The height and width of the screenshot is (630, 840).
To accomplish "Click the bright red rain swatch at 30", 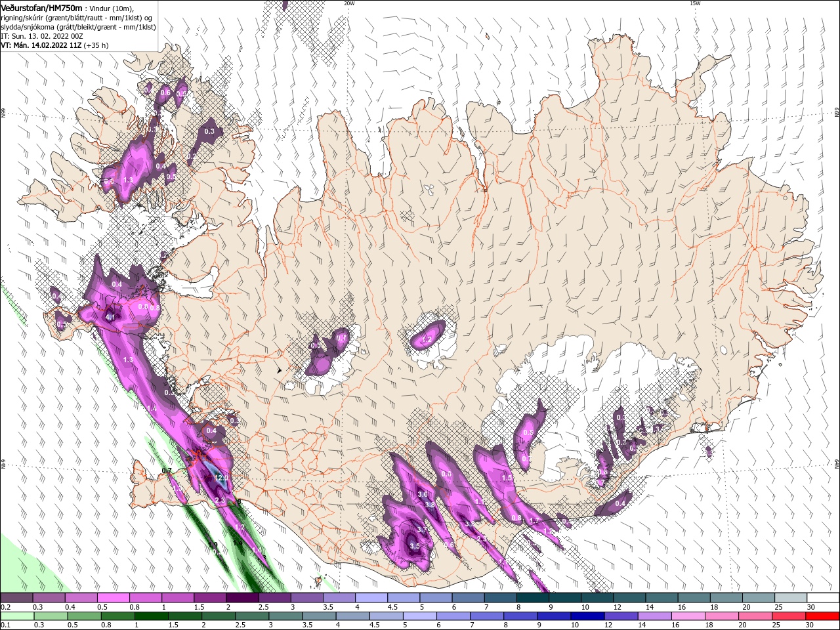I will coord(822,616).
